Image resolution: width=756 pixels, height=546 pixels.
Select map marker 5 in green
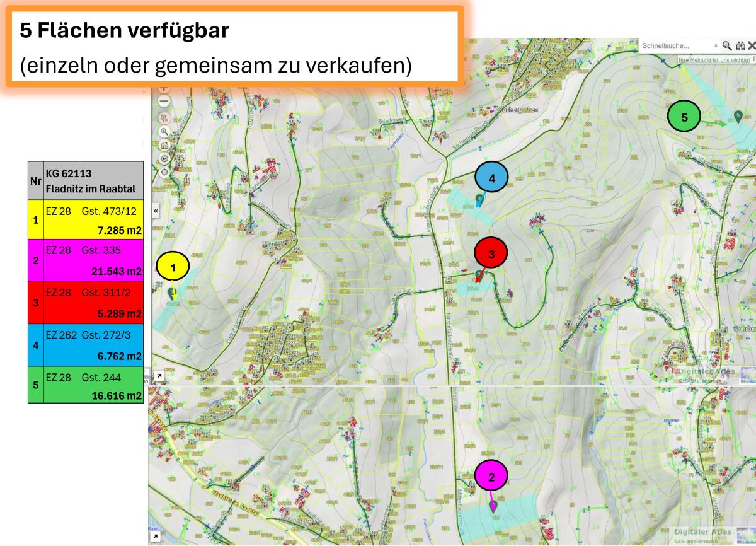[683, 117]
